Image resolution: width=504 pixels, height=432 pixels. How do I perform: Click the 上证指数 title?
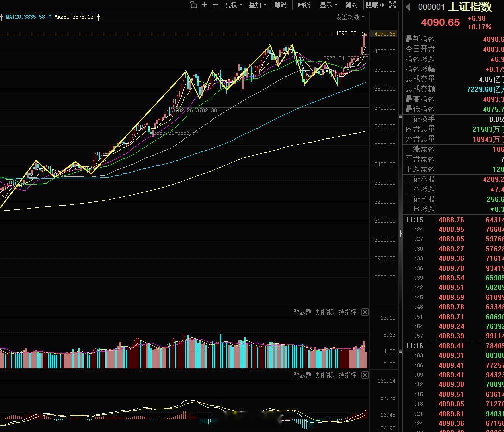(470, 7)
